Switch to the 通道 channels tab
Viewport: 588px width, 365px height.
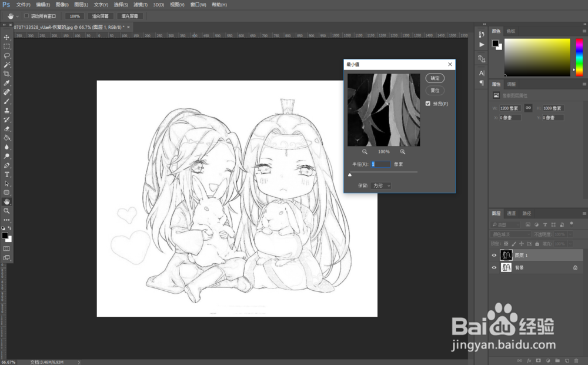[x=512, y=213]
